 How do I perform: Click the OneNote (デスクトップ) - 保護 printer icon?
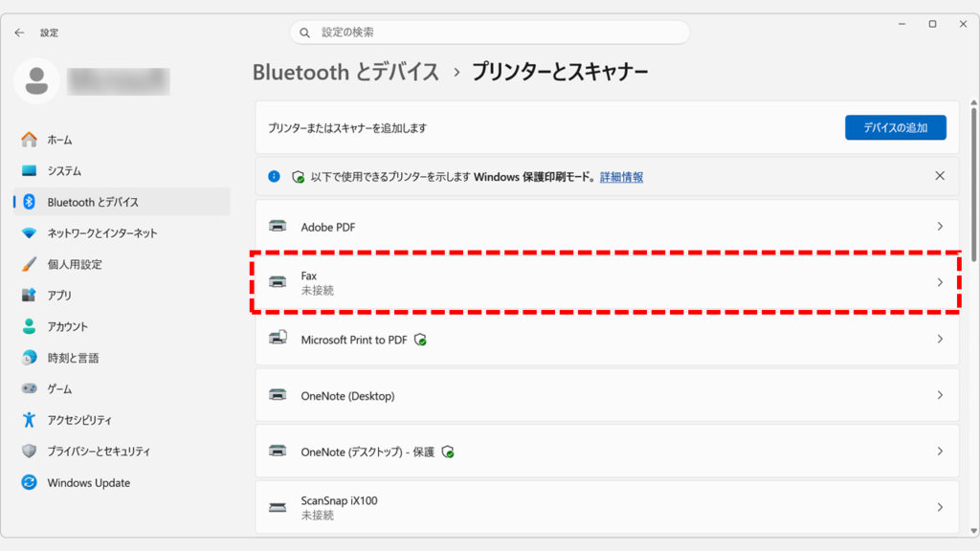[278, 452]
